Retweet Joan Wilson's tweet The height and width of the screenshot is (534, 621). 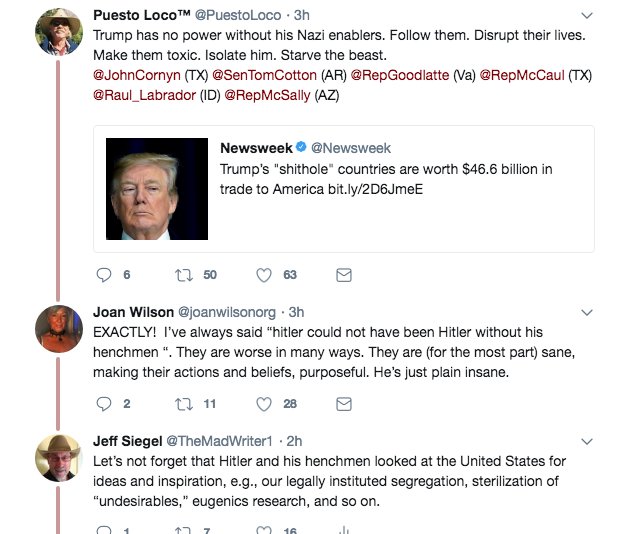click(x=184, y=404)
